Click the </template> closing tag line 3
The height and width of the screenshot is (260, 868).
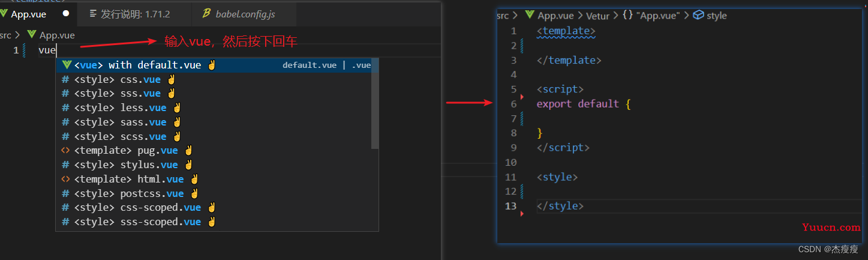[x=569, y=60]
